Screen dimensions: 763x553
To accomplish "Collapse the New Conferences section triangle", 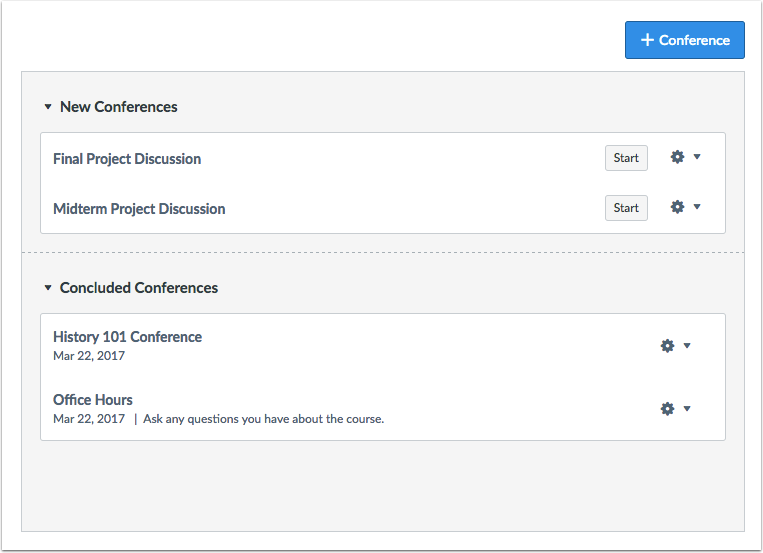I will tap(47, 107).
